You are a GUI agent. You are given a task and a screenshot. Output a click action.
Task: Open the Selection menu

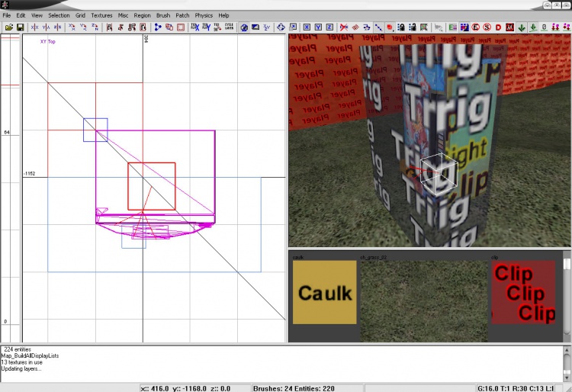59,15
